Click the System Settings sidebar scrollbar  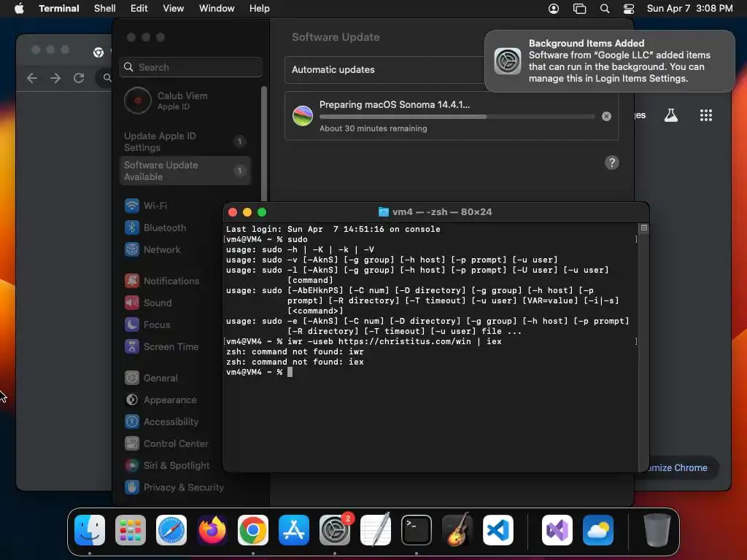coord(264,143)
